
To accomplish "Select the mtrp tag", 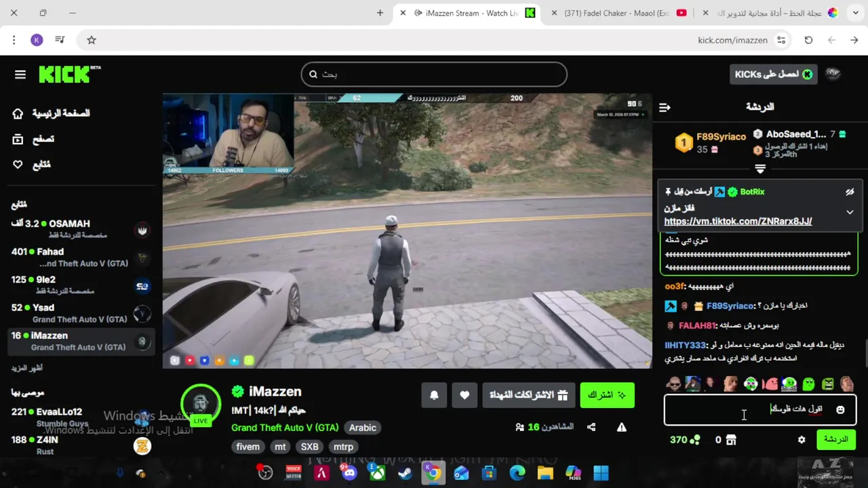I will coord(343,447).
